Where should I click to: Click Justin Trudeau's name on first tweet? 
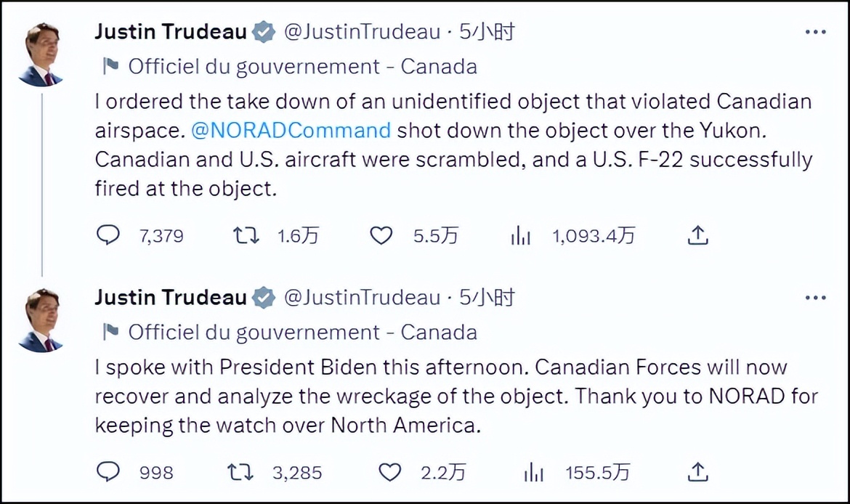pyautogui.click(x=171, y=32)
